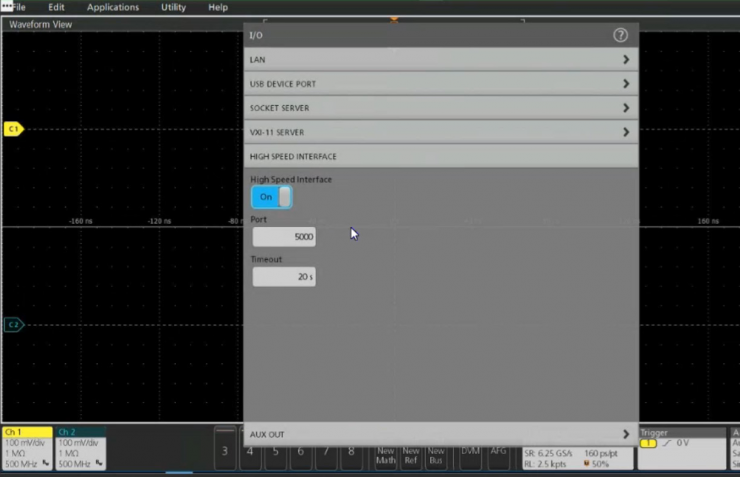This screenshot has height=477, width=740.
Task: Open the Ch 1 settings badge
Action: 27,448
